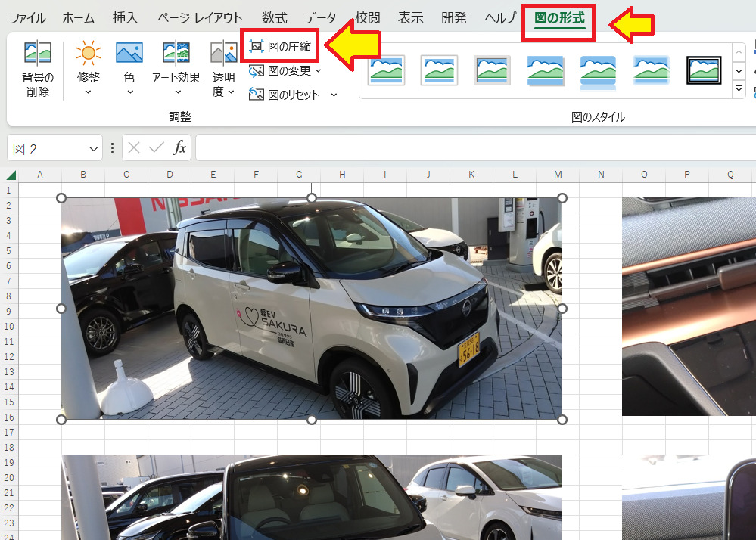The width and height of the screenshot is (756, 540).
Task: Switch to the 図の形式 ribbon tab
Action: 559,18
